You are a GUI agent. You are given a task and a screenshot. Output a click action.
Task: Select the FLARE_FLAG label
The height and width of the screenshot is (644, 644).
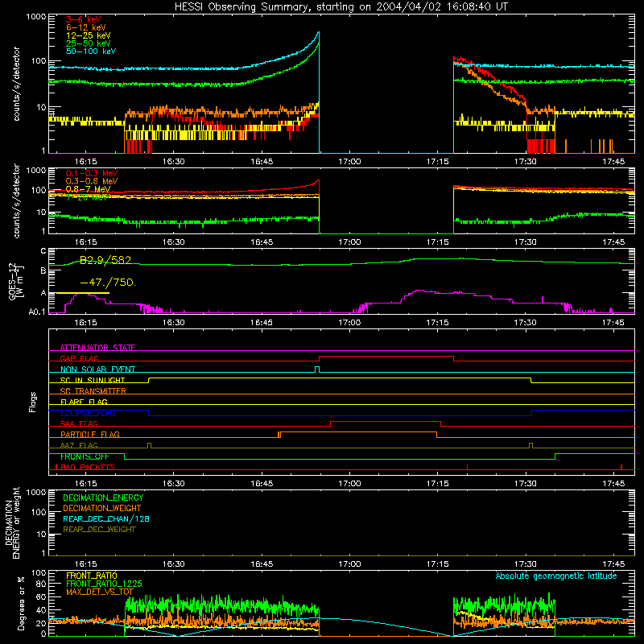pos(84,402)
